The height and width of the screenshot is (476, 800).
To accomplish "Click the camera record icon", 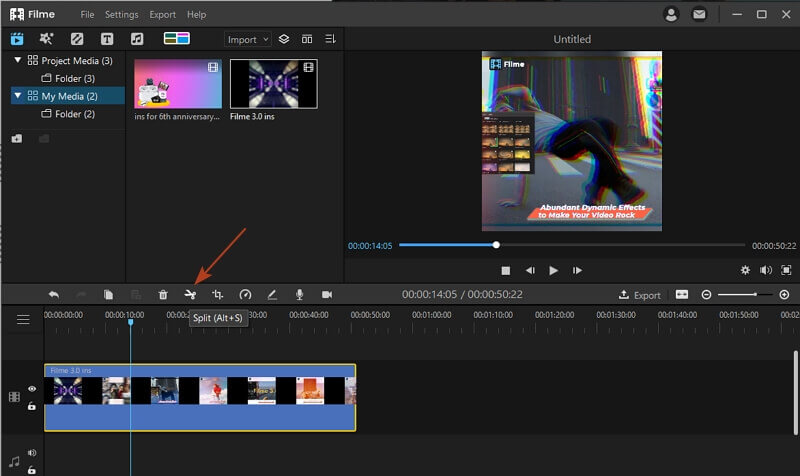I will point(327,294).
